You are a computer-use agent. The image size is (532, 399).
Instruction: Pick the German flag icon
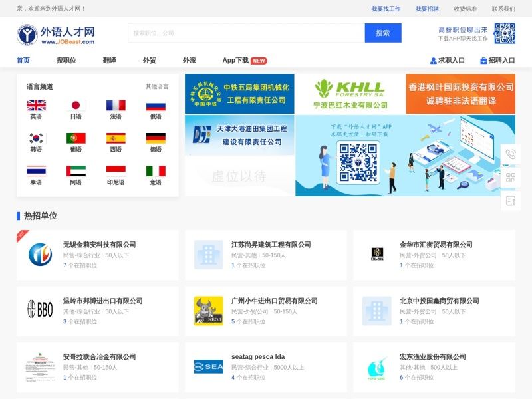tap(156, 138)
